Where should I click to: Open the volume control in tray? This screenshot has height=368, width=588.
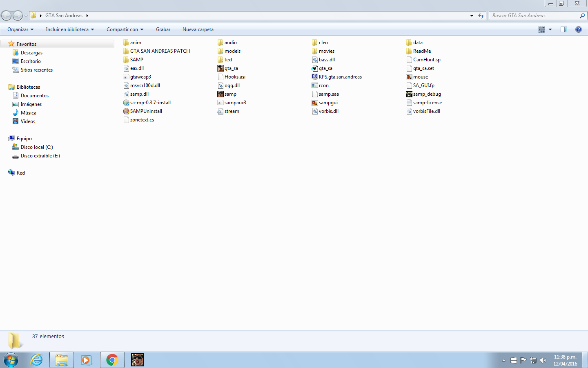[x=543, y=360]
